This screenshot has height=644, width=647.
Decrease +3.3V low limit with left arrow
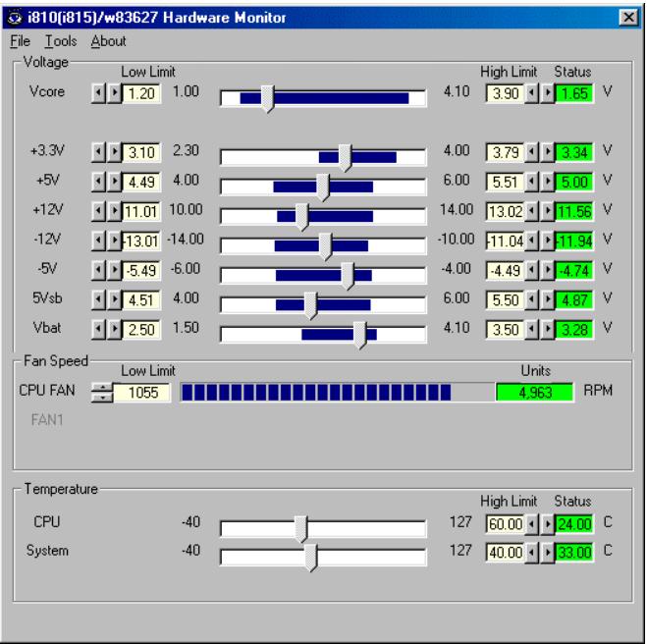click(98, 152)
